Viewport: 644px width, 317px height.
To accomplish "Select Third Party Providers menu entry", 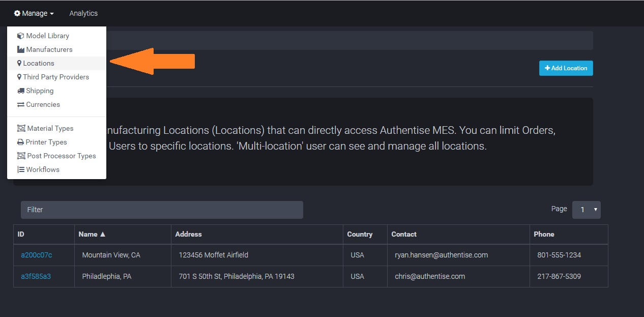I will [x=56, y=77].
